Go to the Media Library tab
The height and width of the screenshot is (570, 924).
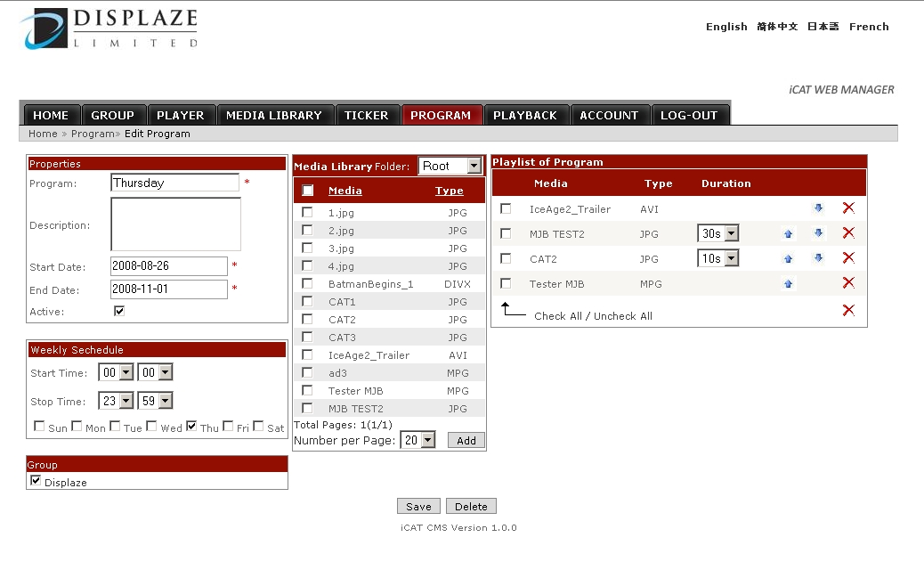coord(273,115)
